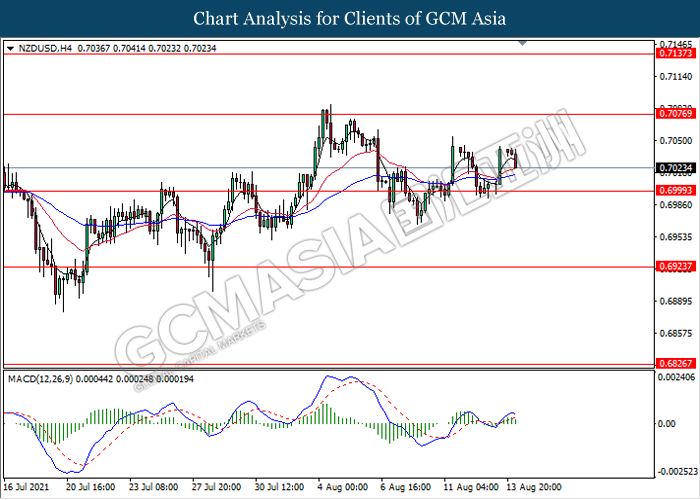Select the 0.71373 red price label

(x=676, y=54)
